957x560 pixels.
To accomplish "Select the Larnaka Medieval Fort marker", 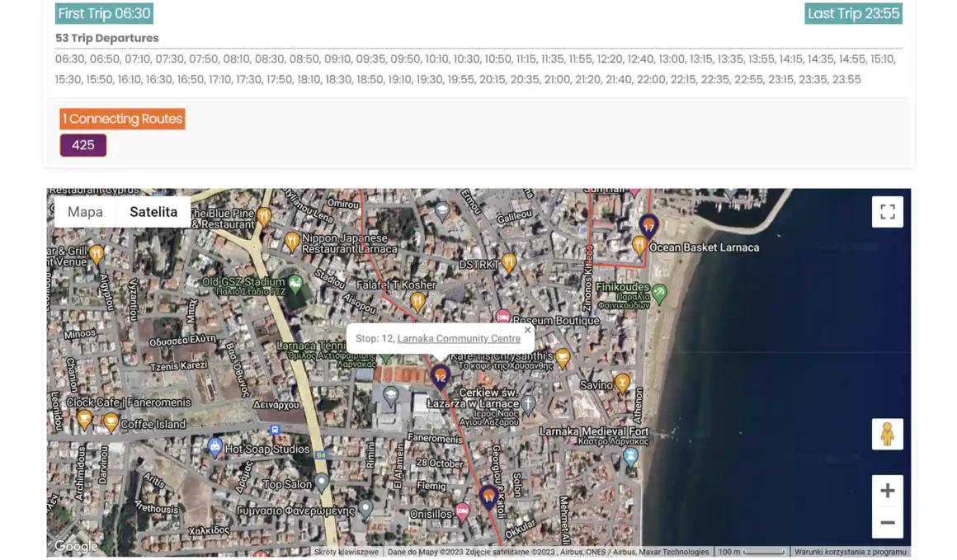I will click(630, 455).
